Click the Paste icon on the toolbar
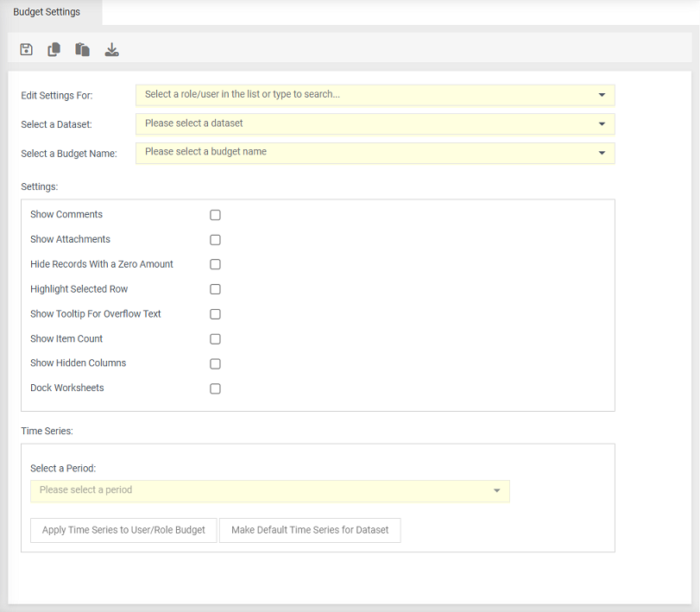 coord(82,49)
